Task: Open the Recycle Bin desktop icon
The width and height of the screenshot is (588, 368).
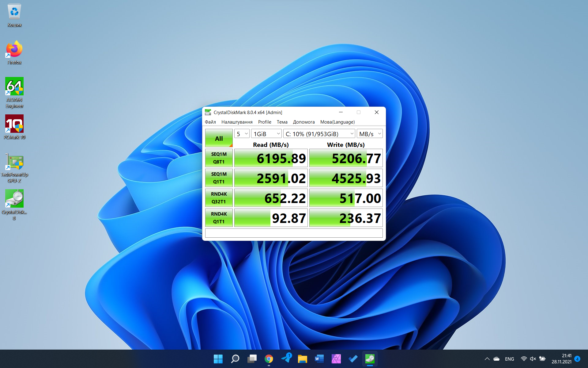Action: [x=14, y=15]
